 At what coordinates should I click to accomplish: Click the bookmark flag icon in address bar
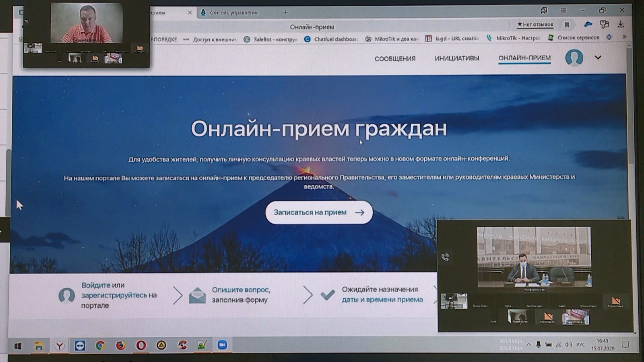567,25
